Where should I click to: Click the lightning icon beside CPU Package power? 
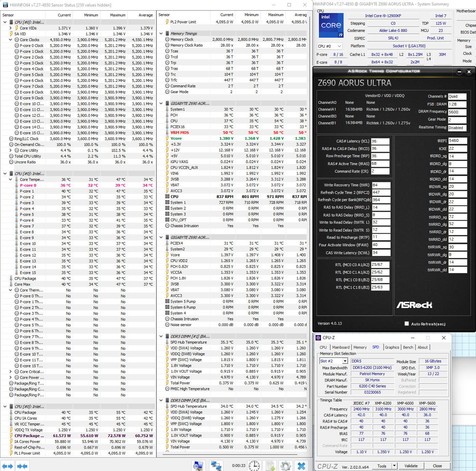point(11,436)
